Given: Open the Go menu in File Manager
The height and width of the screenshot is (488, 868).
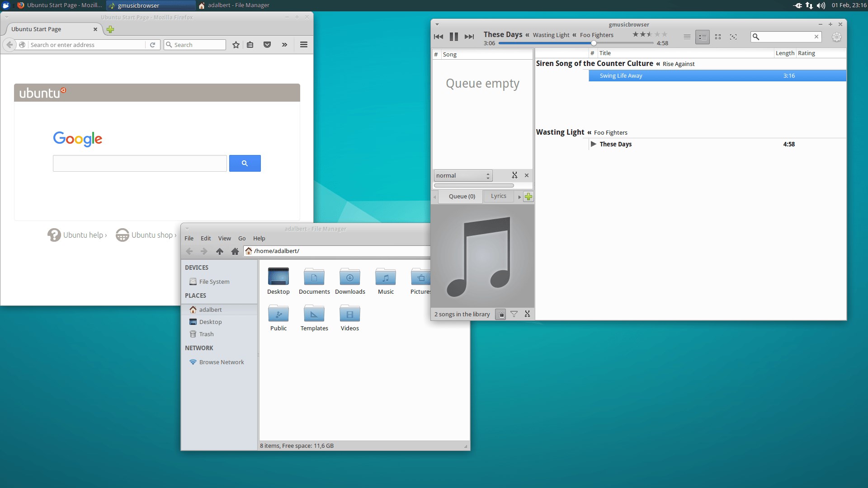Looking at the screenshot, I should click(x=242, y=239).
